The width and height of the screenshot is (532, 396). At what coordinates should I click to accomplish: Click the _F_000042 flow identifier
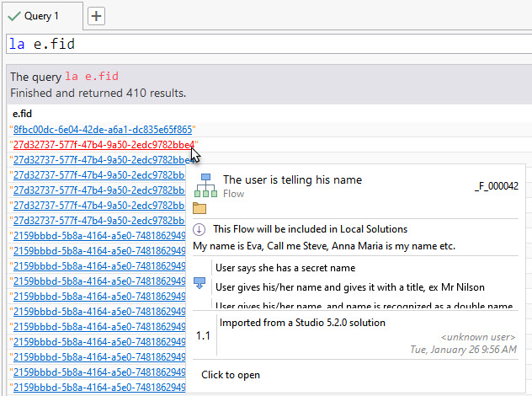click(x=496, y=186)
